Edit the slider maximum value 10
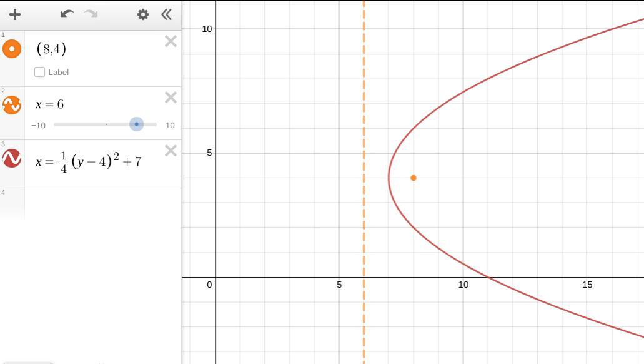Viewport: 644px width, 364px height. [x=170, y=126]
